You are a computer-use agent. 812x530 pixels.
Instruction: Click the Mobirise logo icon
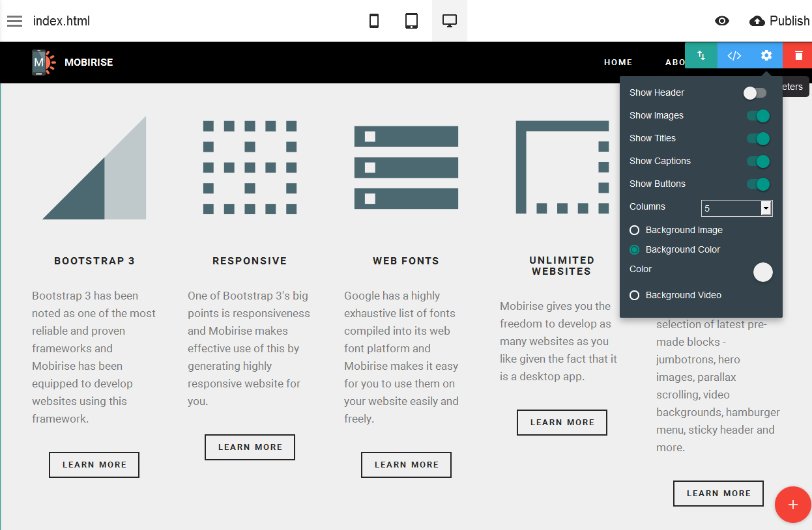click(44, 63)
